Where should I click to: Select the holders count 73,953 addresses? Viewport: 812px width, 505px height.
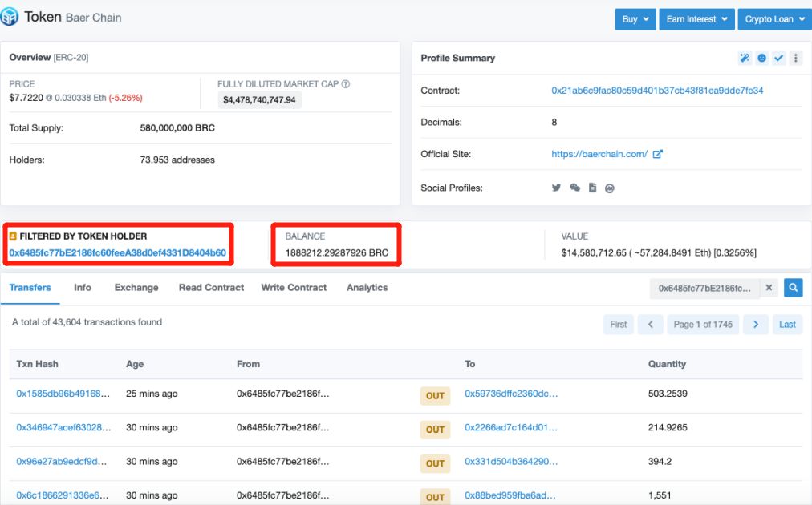pos(177,160)
